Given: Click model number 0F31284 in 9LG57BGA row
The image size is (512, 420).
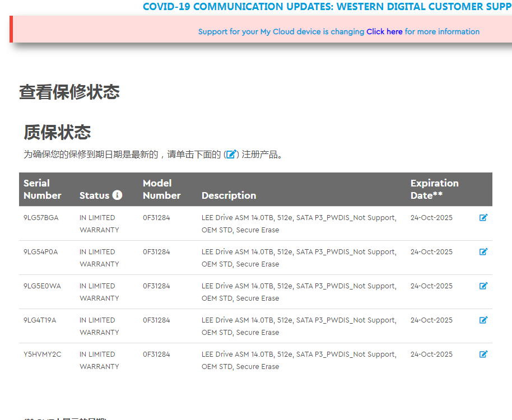Looking at the screenshot, I should pyautogui.click(x=156, y=218).
